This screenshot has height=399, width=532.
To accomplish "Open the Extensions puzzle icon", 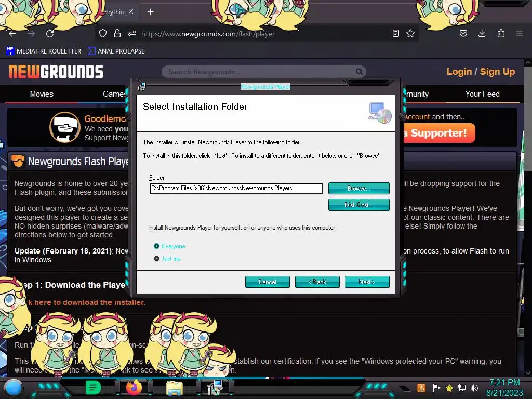I will pos(501,33).
